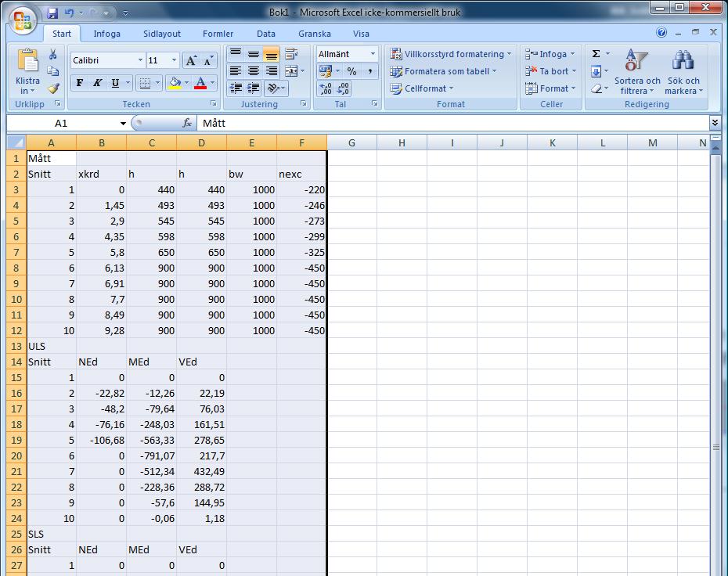Viewport: 728px width, 576px height.
Task: Open the font name dropdown (Calibri)
Action: tap(140, 60)
